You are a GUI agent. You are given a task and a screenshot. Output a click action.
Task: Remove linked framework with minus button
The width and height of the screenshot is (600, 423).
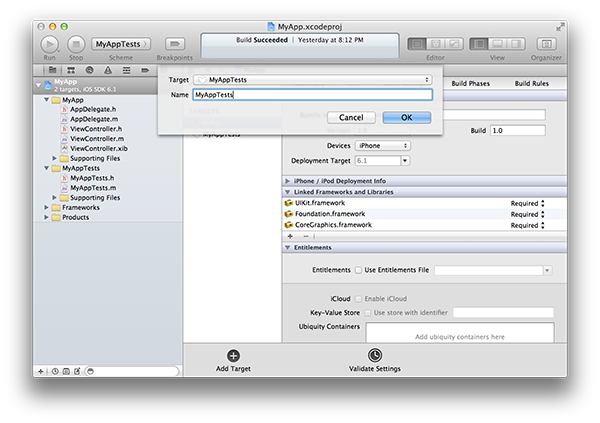point(306,236)
